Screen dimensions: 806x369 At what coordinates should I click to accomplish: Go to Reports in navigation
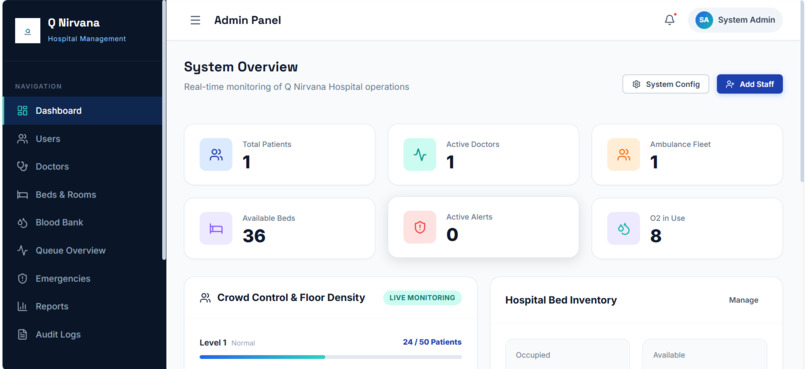[82, 306]
